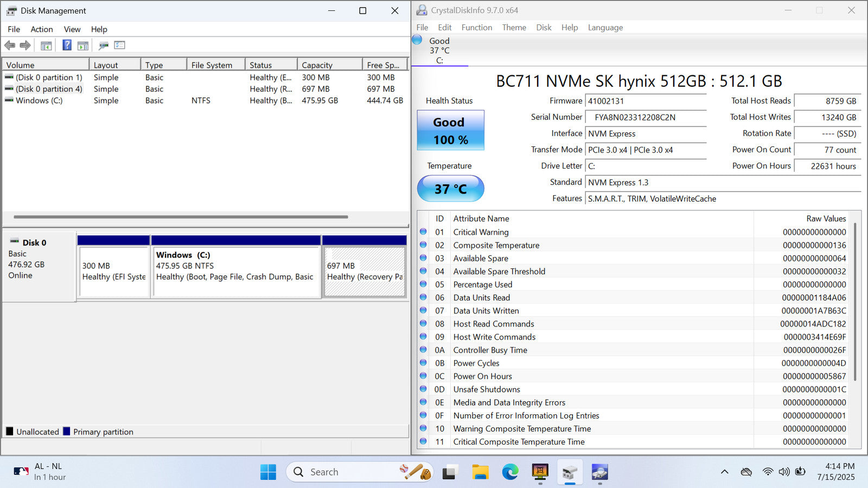Screen dimensions: 868x488
Task: Open the Theme menu in CrystalDiskInfo
Action: coord(514,28)
